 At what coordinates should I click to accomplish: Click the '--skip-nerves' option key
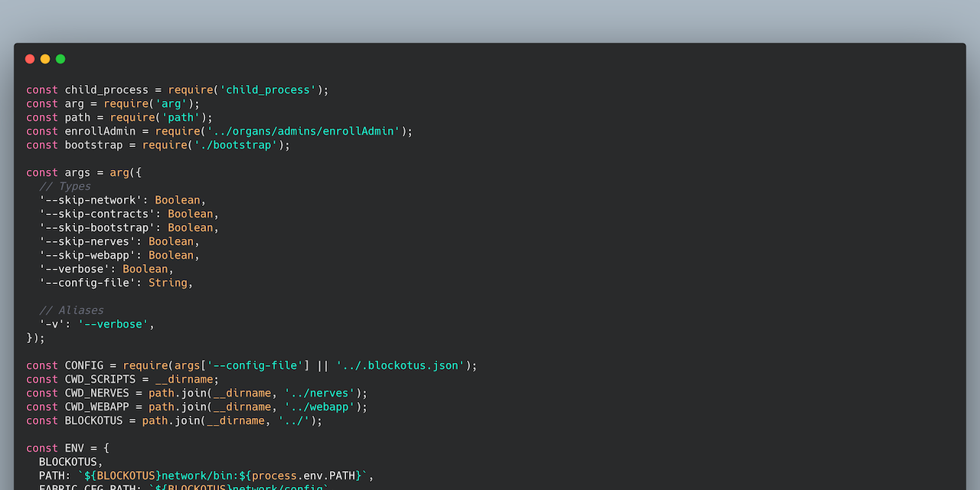coord(87,241)
